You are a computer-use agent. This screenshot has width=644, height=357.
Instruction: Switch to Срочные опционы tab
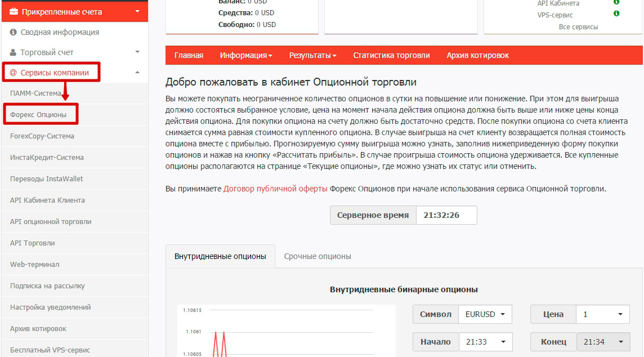[x=317, y=256]
